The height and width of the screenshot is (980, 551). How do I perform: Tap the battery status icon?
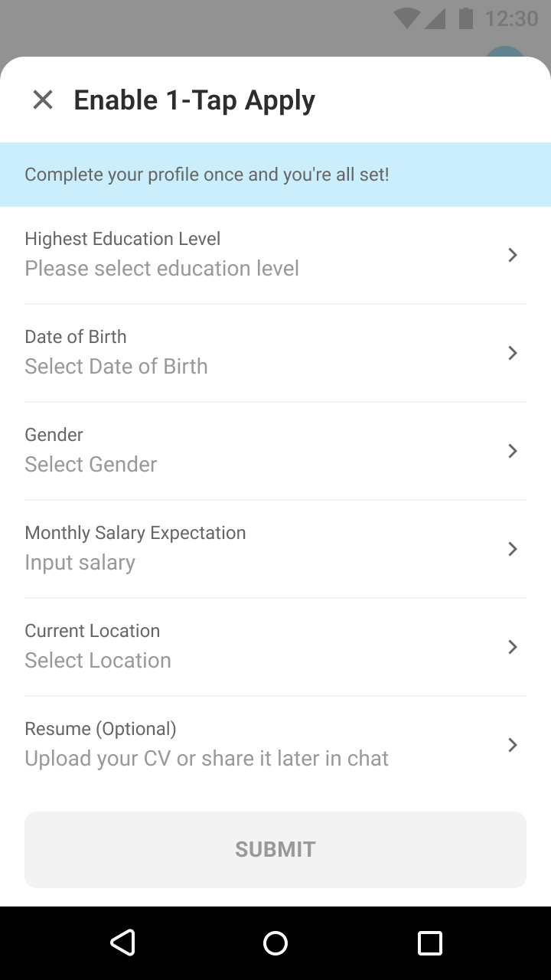tap(465, 18)
